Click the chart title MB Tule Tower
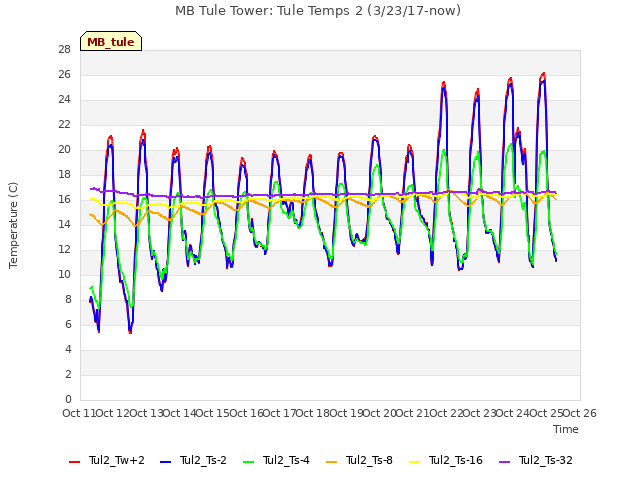 pos(318,11)
